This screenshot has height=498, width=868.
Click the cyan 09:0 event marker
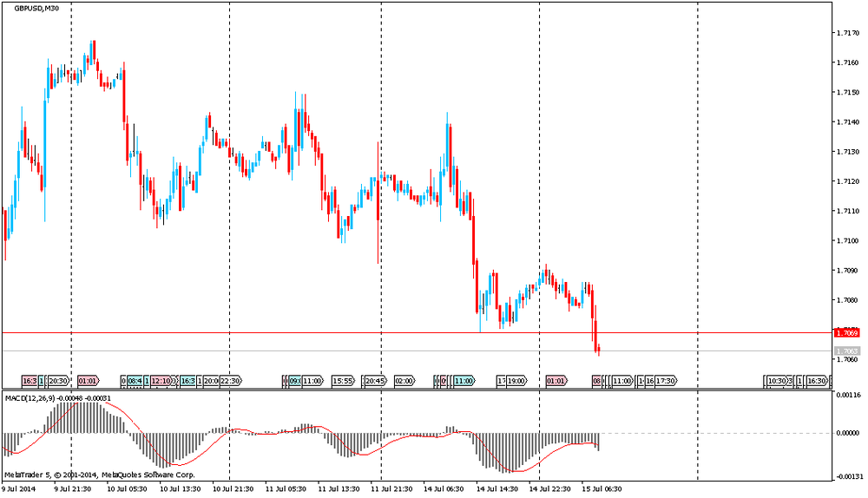(295, 381)
